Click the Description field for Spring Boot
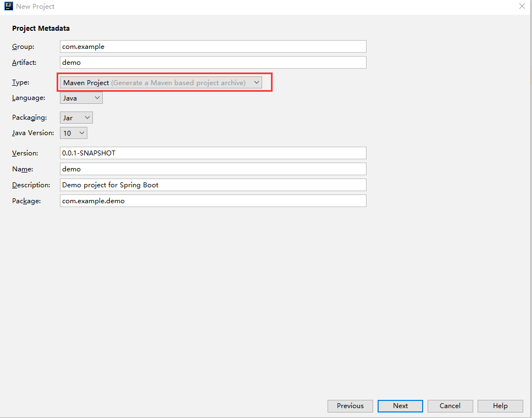Image resolution: width=532 pixels, height=418 pixels. pos(213,185)
